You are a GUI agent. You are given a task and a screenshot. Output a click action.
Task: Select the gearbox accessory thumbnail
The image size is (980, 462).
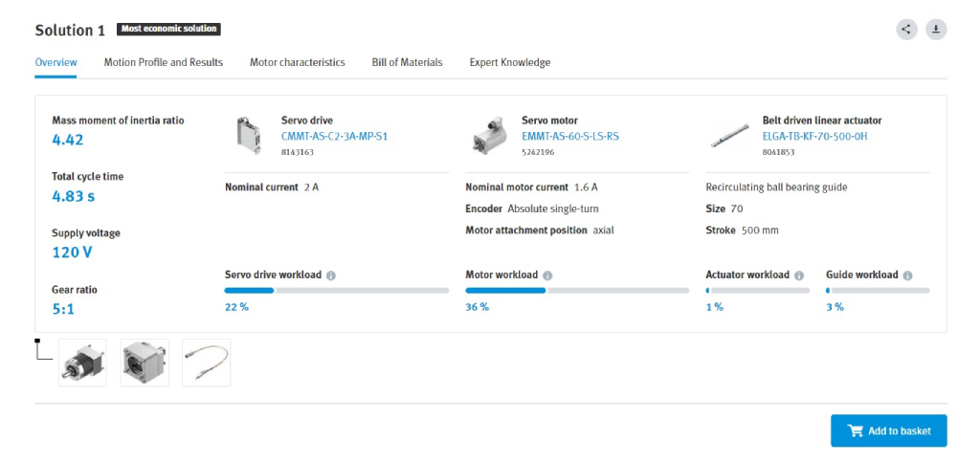click(82, 363)
